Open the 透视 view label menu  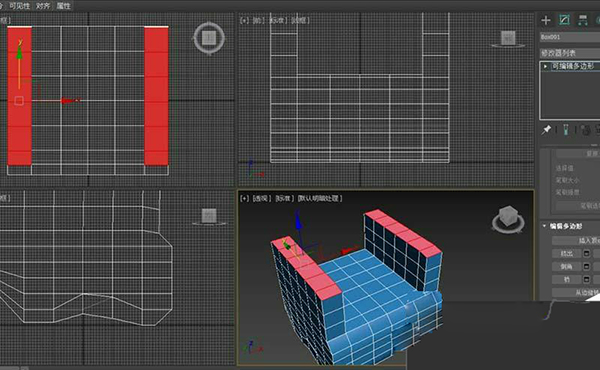262,198
